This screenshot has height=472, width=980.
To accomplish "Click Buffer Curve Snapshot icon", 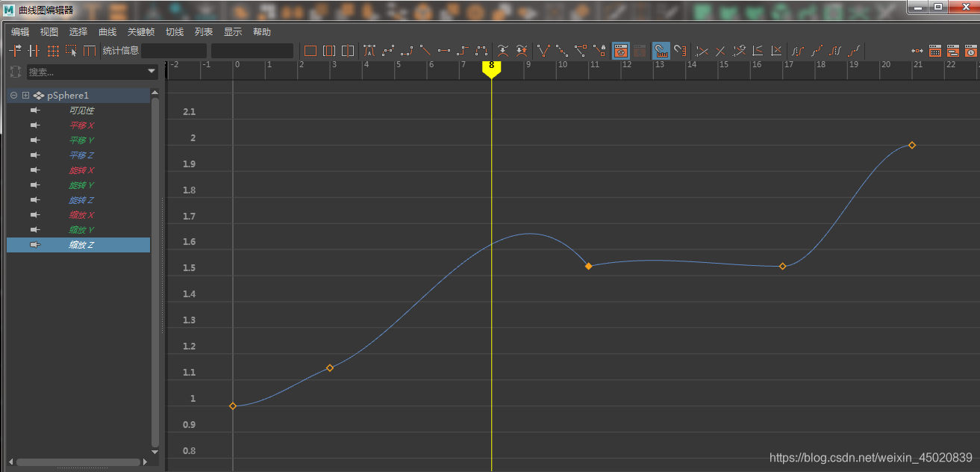I will point(503,51).
